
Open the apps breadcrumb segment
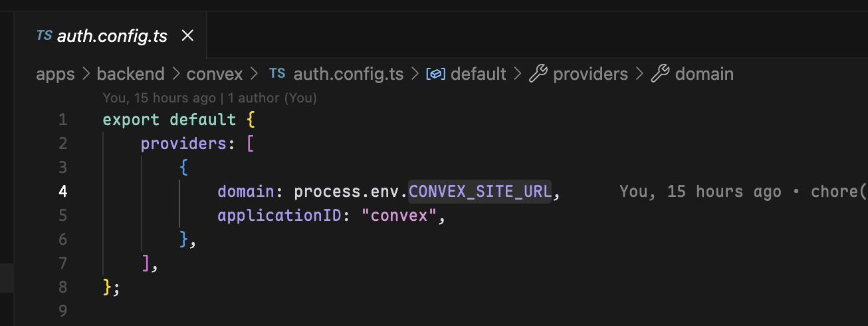55,74
